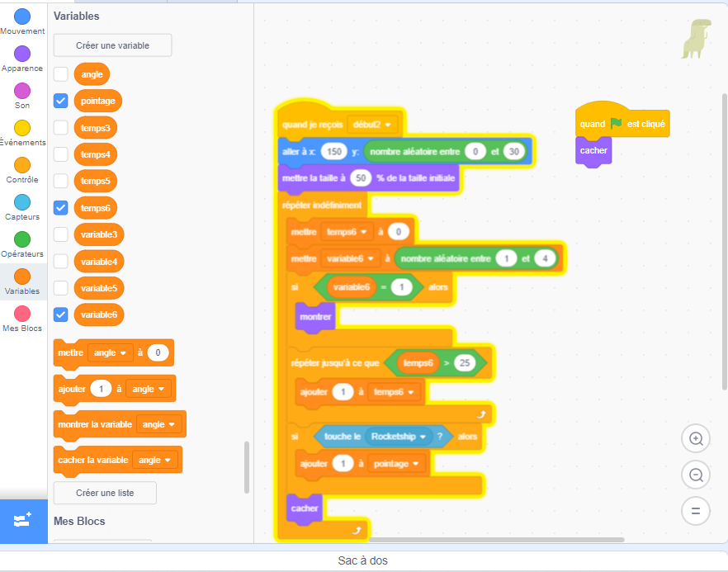The image size is (728, 572).
Task: Reset workspace zoom with the equals button
Action: (696, 511)
